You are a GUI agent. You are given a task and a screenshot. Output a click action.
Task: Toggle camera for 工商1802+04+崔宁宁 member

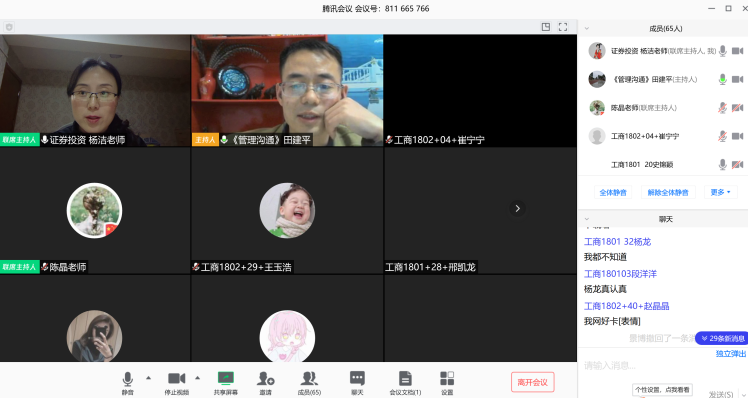[738, 136]
